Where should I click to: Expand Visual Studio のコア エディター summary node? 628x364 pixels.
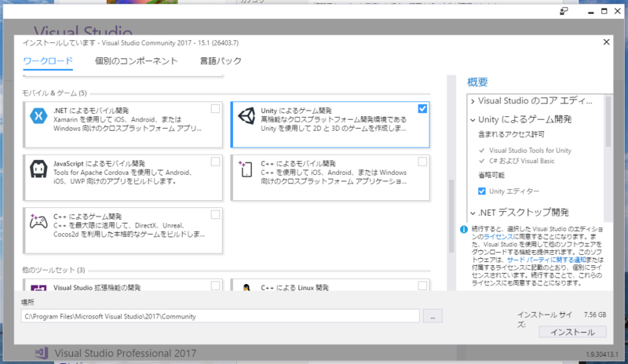tap(473, 101)
